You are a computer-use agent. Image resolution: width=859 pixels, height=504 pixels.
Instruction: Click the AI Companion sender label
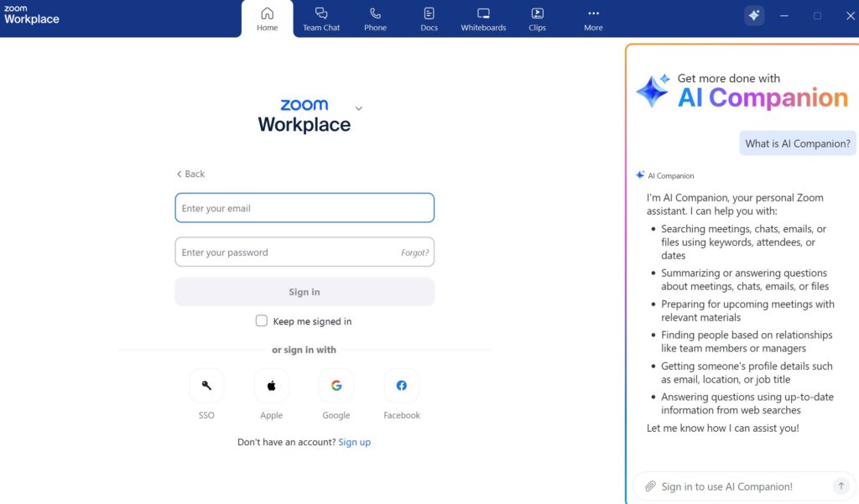(x=670, y=176)
